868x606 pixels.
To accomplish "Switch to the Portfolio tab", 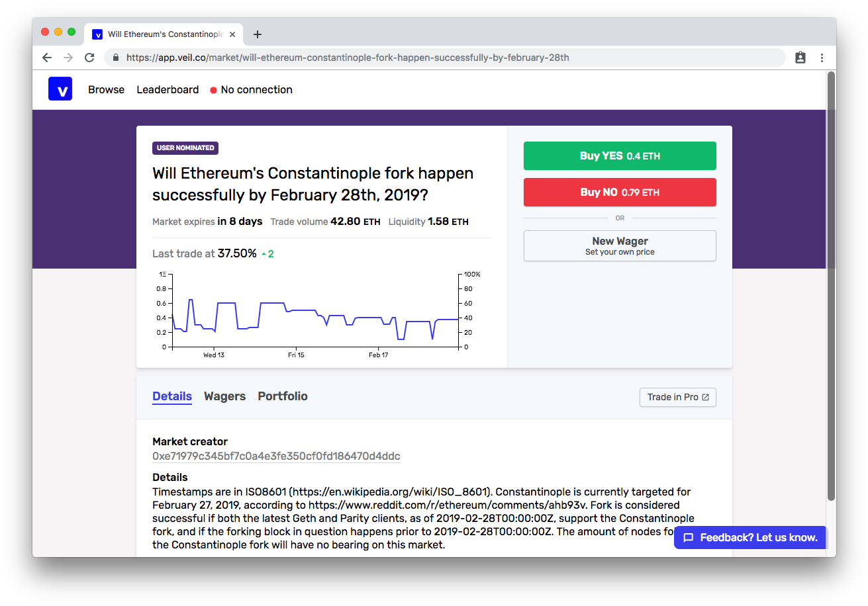I will click(x=283, y=396).
